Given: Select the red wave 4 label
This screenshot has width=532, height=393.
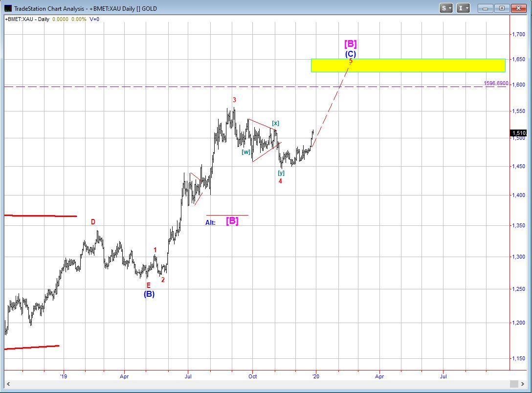Looking at the screenshot, I should [280, 181].
